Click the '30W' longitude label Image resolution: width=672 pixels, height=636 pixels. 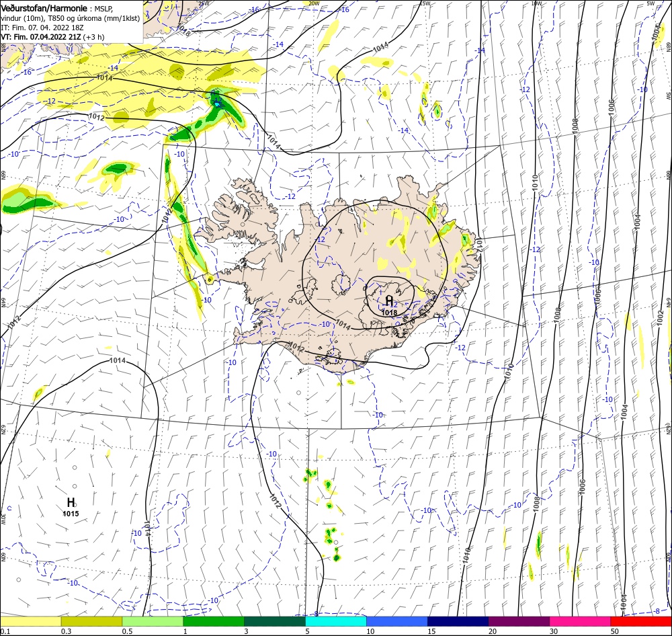pos(3,519)
